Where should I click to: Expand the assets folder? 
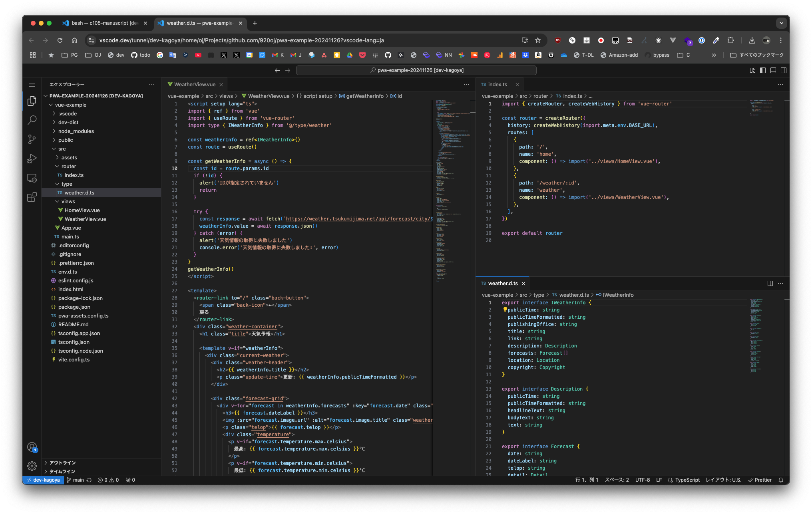pyautogui.click(x=69, y=158)
